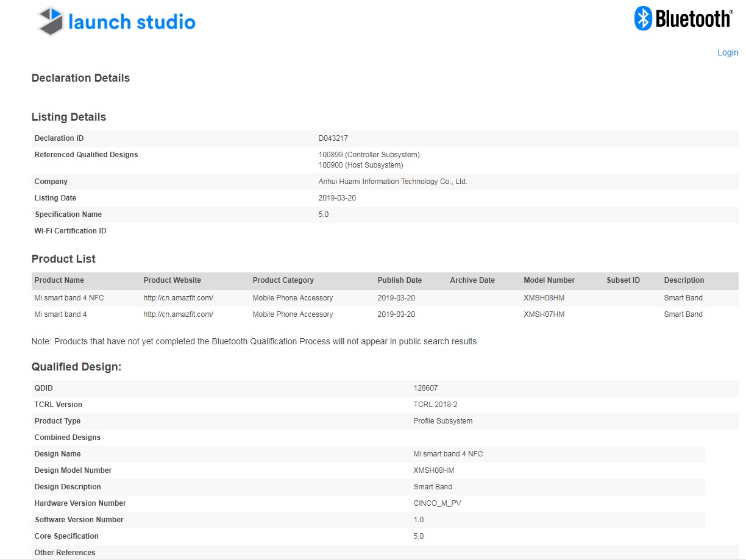Click Smart Band description in the XMSH07HM product row
The image size is (746, 560).
pos(683,314)
